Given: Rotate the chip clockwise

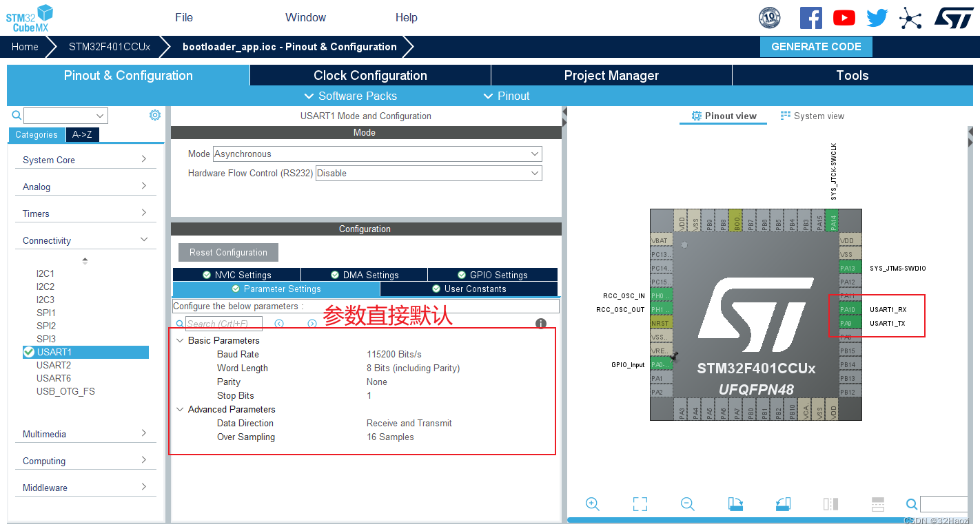Looking at the screenshot, I should (735, 504).
